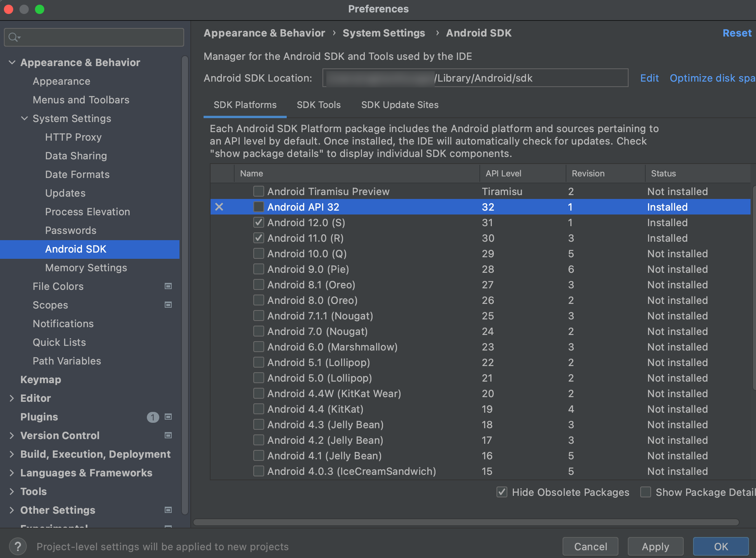This screenshot has height=558, width=756.
Task: Disable Hide Obsolete Packages
Action: coord(502,492)
